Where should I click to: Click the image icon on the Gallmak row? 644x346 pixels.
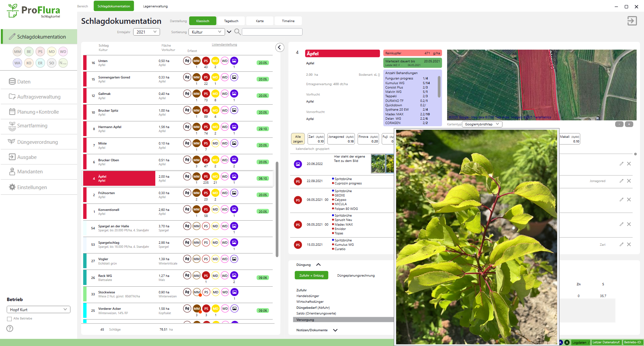(234, 94)
